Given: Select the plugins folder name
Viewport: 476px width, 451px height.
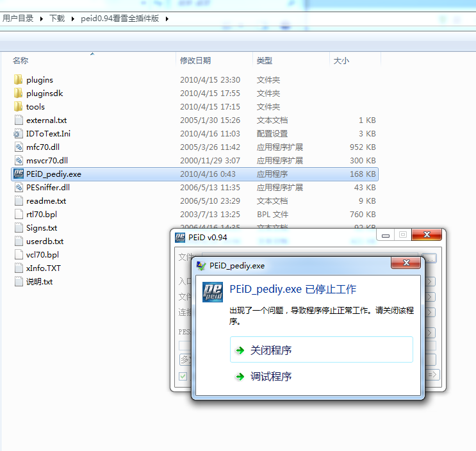Looking at the screenshot, I should tap(40, 80).
